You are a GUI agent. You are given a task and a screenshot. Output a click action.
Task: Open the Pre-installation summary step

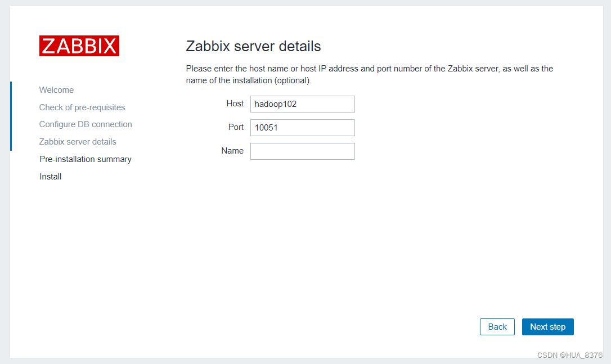coord(85,159)
